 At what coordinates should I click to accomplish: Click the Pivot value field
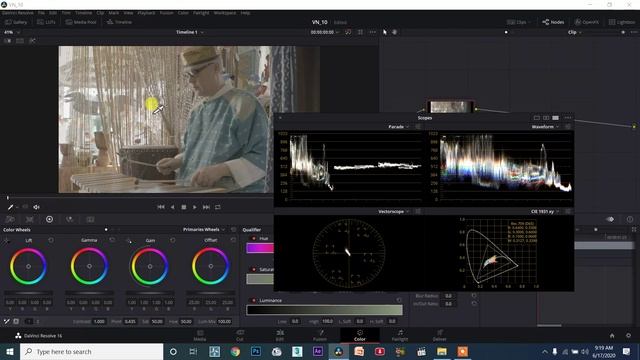click(130, 322)
